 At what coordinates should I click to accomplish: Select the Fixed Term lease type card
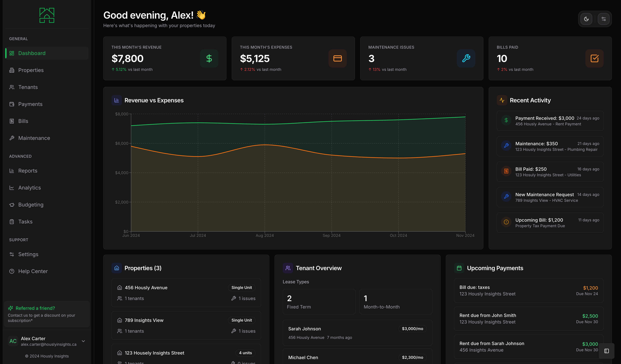click(x=319, y=302)
